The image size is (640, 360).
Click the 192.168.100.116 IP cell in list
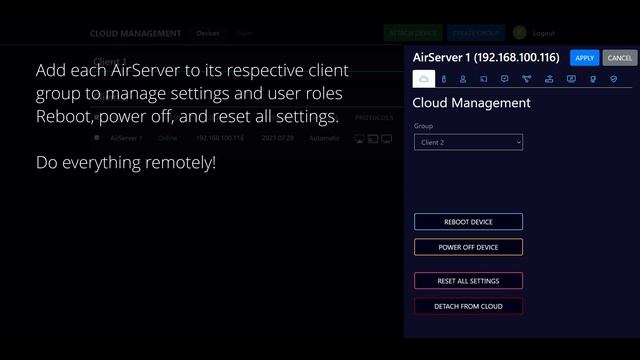(x=220, y=138)
